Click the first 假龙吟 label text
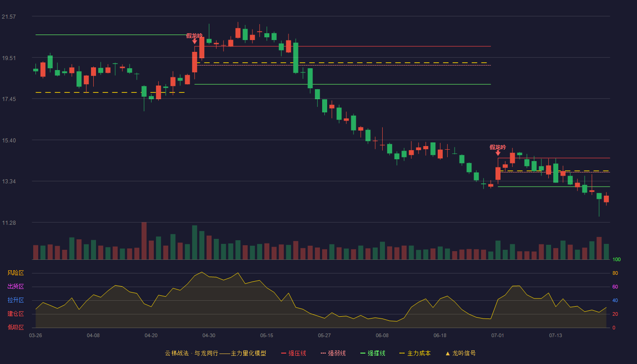The width and height of the screenshot is (637, 364). pos(194,35)
